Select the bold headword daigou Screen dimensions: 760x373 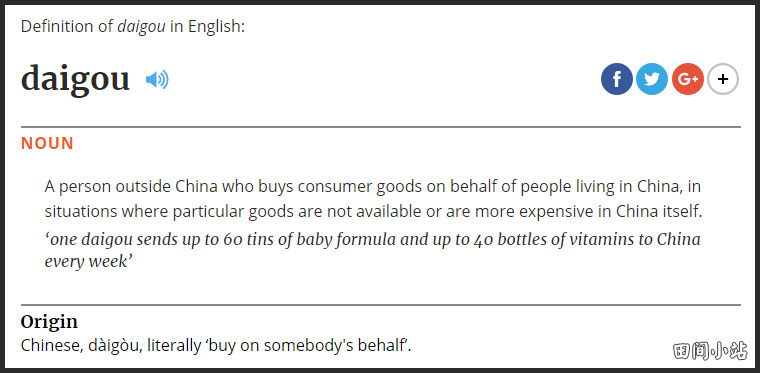[x=75, y=79]
